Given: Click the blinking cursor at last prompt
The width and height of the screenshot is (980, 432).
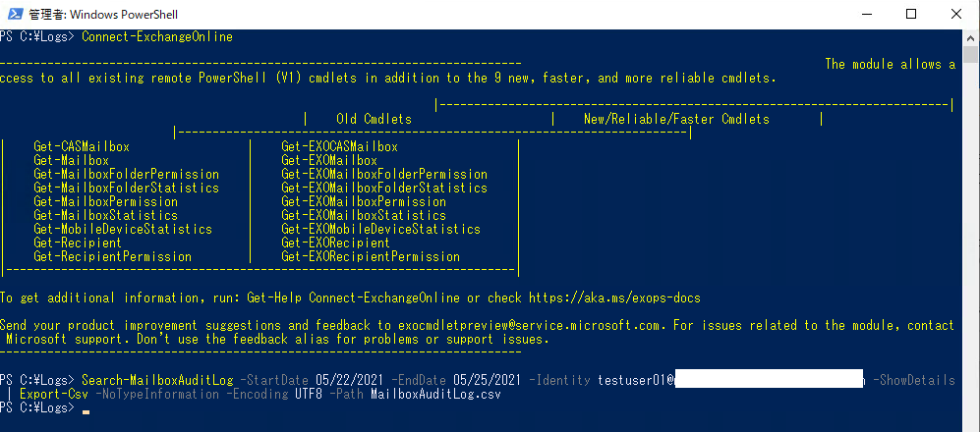Looking at the screenshot, I should pyautogui.click(x=86, y=408).
